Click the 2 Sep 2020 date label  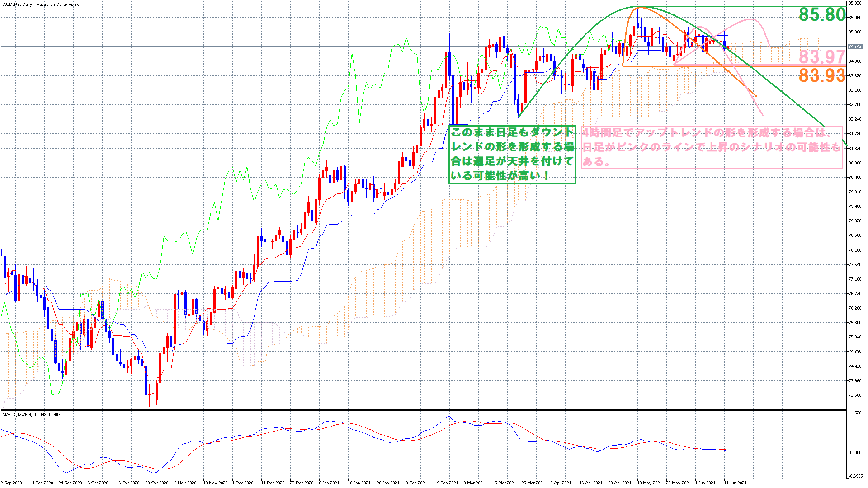[x=11, y=483]
